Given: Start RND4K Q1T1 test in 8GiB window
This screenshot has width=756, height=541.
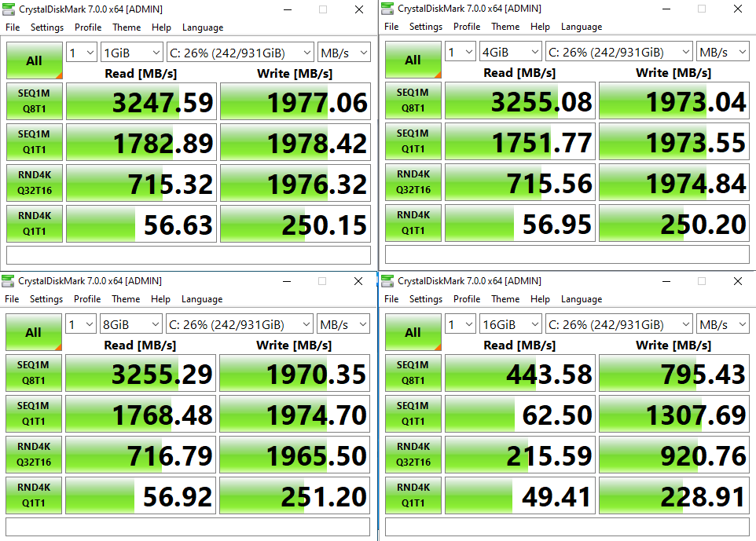Looking at the screenshot, I should 33,495.
